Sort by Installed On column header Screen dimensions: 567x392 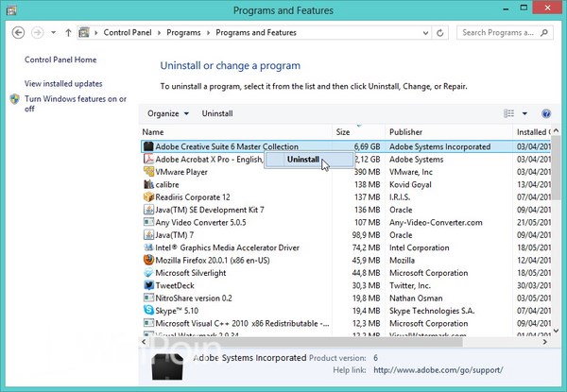point(533,132)
